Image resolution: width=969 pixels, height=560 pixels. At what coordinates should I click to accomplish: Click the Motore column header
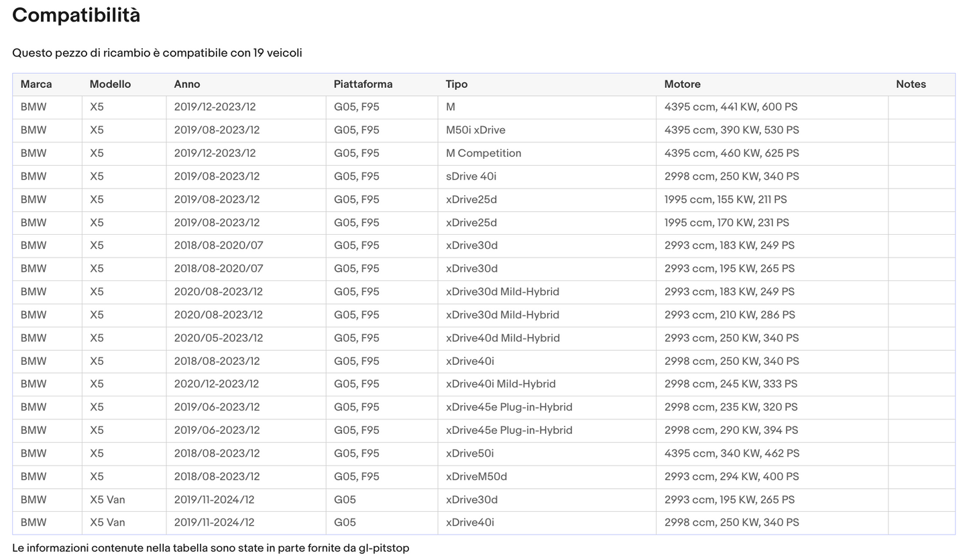point(682,85)
